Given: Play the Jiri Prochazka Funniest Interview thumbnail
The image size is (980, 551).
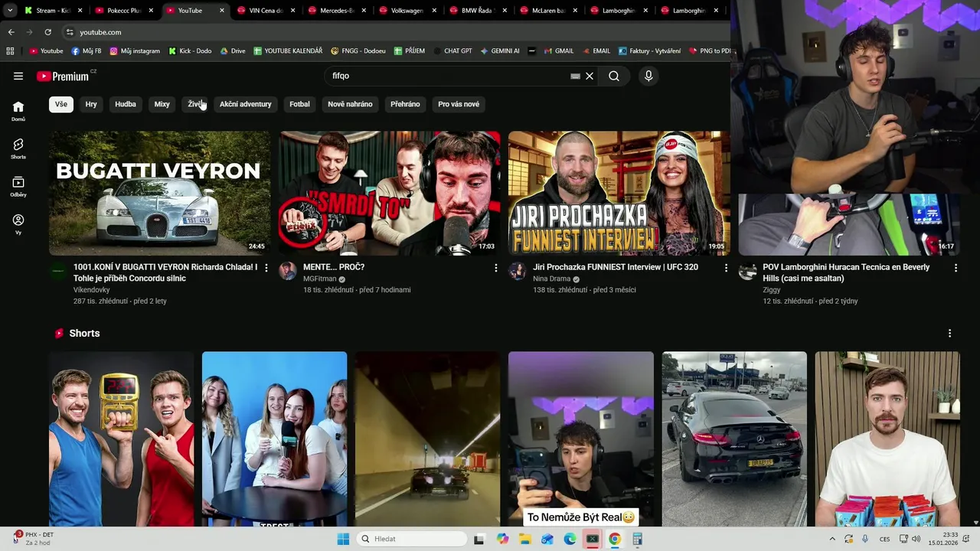Looking at the screenshot, I should (x=619, y=193).
